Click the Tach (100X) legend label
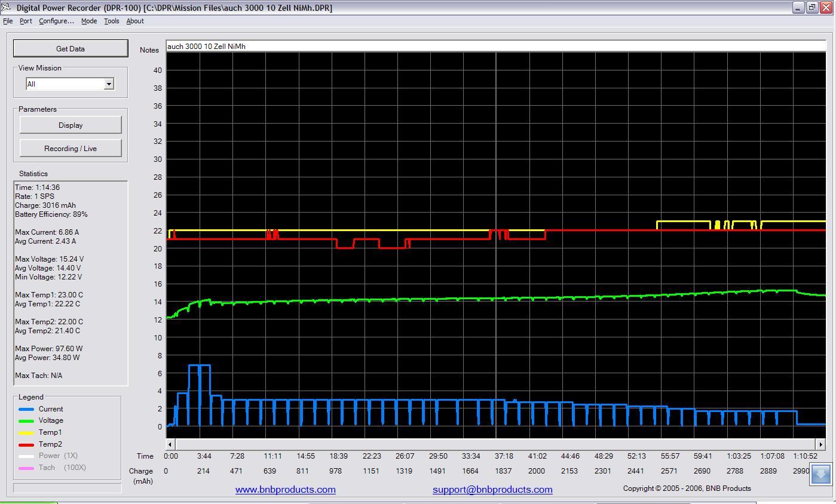Viewport: 836px width, 504px height. [x=63, y=468]
